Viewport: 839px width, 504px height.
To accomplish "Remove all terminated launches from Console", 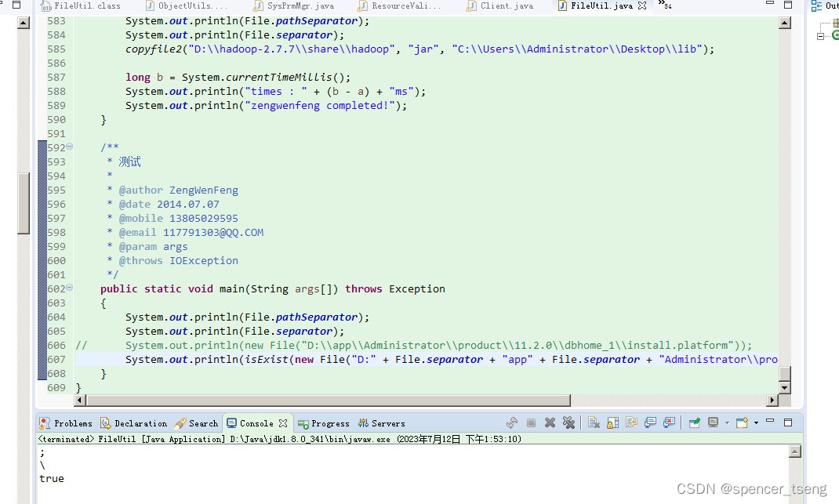I will click(x=569, y=422).
